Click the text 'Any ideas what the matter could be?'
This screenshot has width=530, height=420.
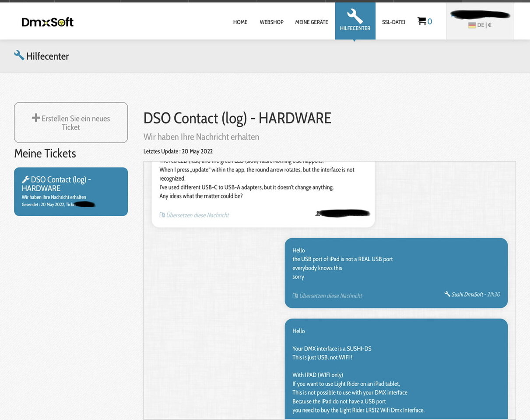201,196
